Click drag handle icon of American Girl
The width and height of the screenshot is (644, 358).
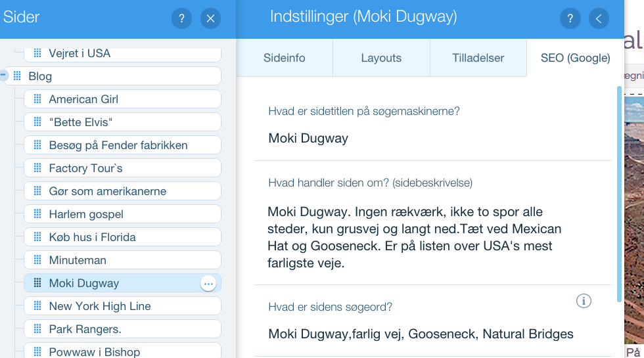coord(37,99)
